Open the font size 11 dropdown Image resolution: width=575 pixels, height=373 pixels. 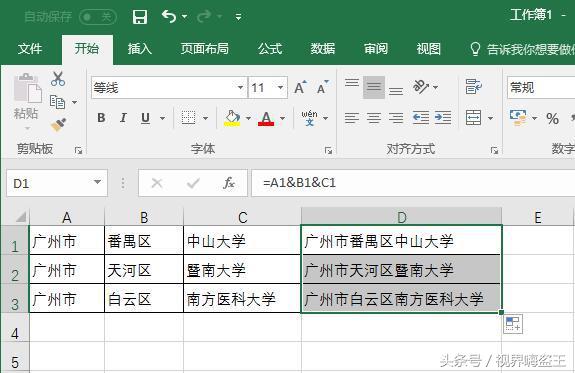coord(280,88)
